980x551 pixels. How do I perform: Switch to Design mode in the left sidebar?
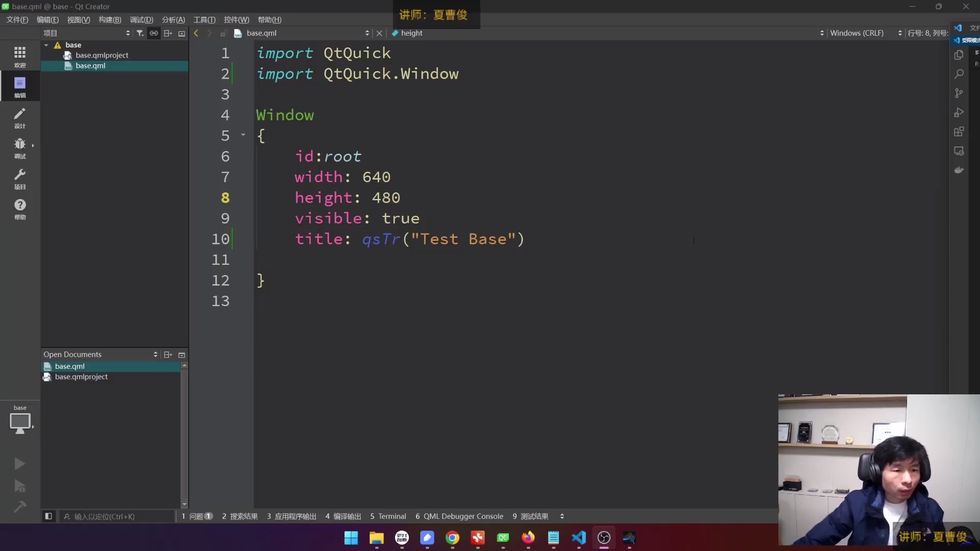point(20,117)
